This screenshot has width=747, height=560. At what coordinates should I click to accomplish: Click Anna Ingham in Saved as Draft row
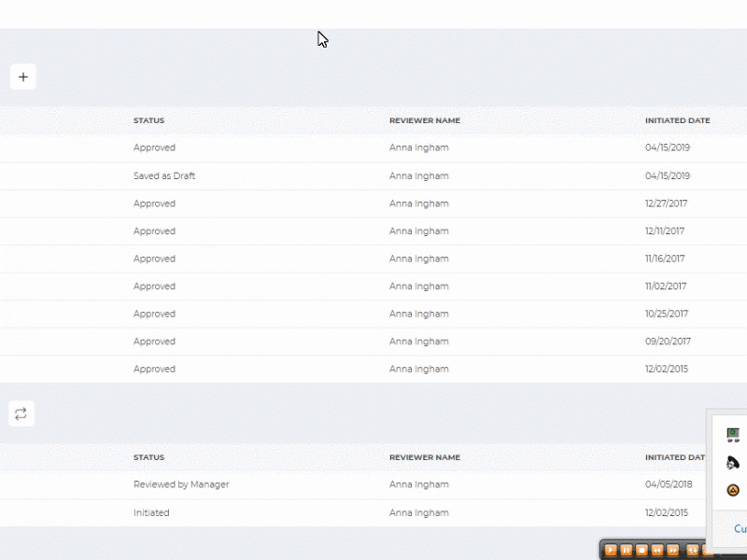tap(418, 176)
